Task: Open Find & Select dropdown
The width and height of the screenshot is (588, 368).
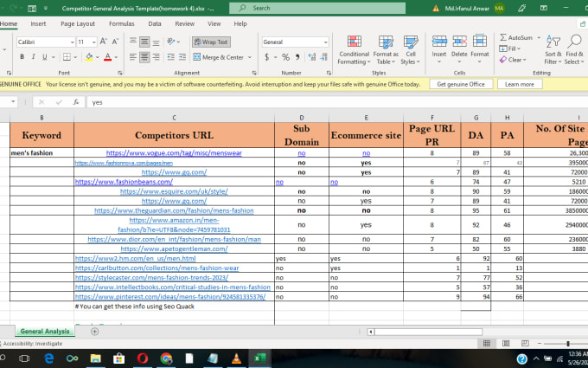Action: click(574, 50)
